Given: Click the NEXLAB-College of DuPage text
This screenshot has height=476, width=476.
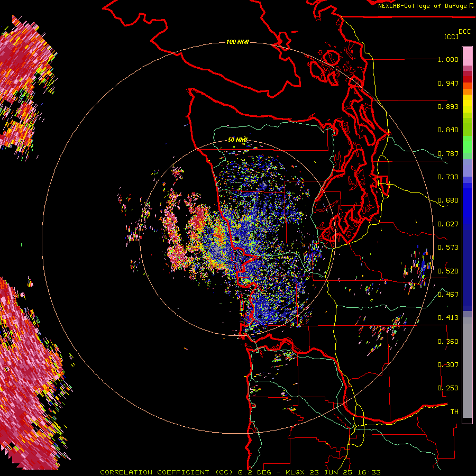Looking at the screenshot, I should coord(424,6).
